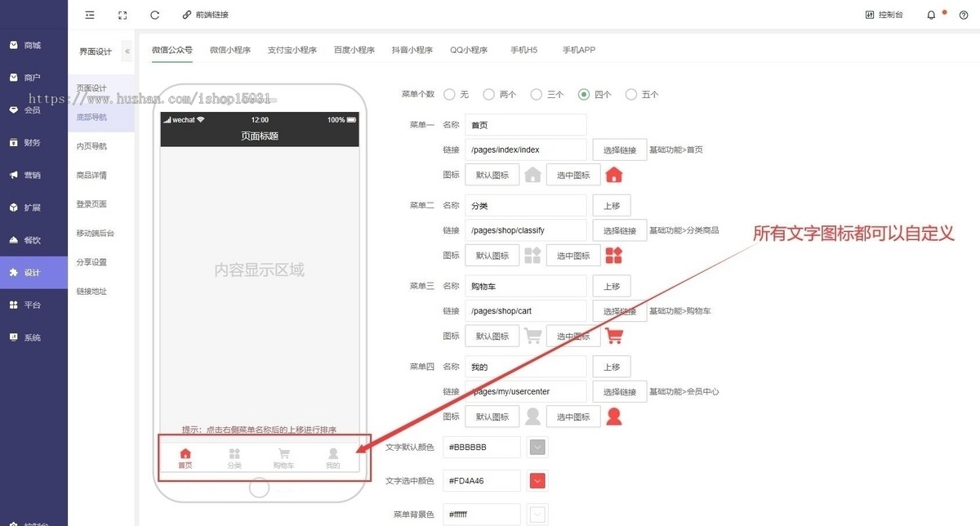Open 控制台 in top bar
Viewport: 980px width, 526px height.
pyautogui.click(x=884, y=15)
